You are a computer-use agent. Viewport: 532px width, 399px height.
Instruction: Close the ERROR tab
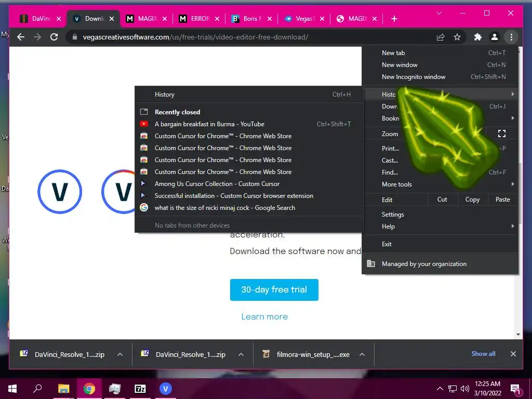[217, 19]
